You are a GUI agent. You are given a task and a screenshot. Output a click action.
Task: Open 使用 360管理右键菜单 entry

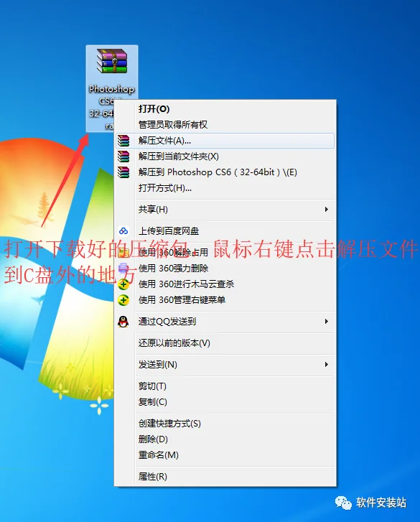coord(225,300)
